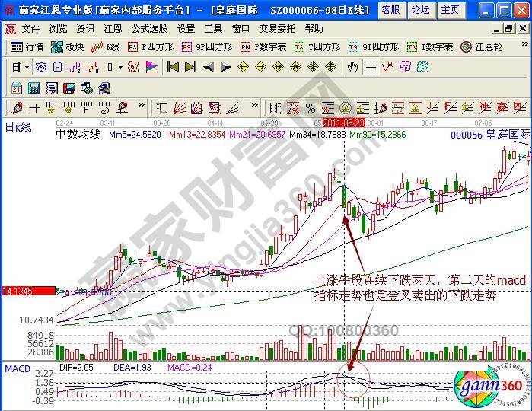
Task: Click the 2011-05-23 date marker
Action: pyautogui.click(x=343, y=122)
